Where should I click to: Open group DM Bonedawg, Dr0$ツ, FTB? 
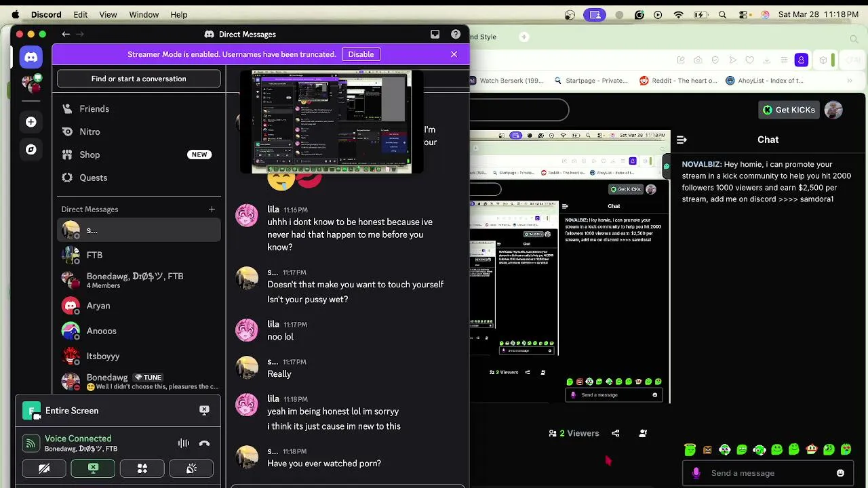point(138,280)
